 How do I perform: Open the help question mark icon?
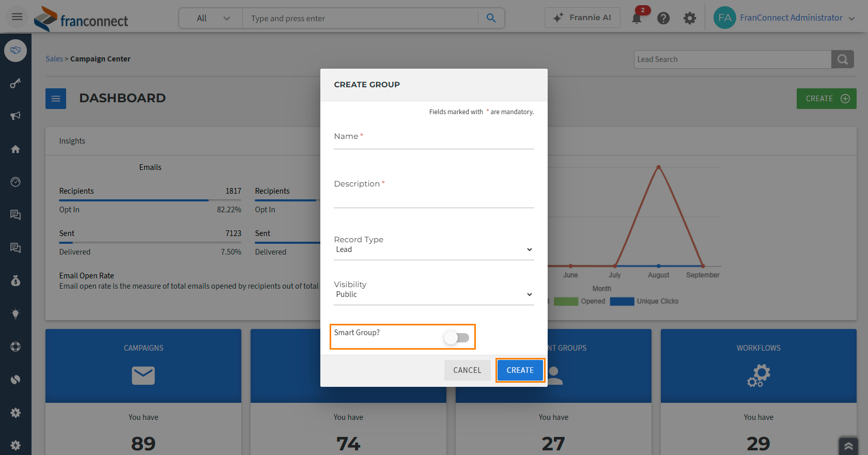(663, 18)
